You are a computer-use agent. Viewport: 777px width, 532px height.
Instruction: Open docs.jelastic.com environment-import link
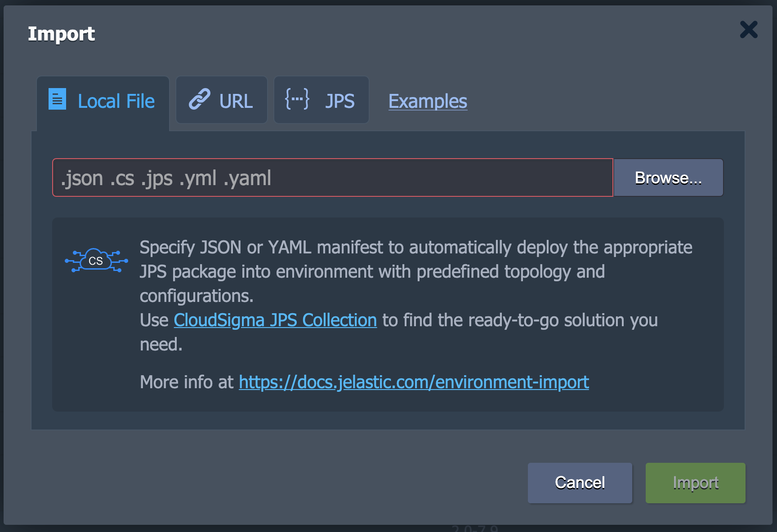tap(414, 382)
